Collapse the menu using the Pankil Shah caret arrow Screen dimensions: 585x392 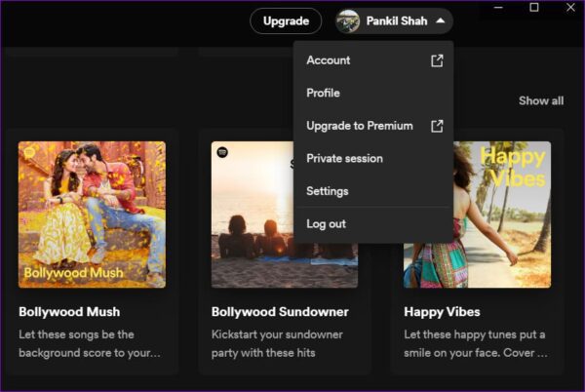(x=441, y=20)
